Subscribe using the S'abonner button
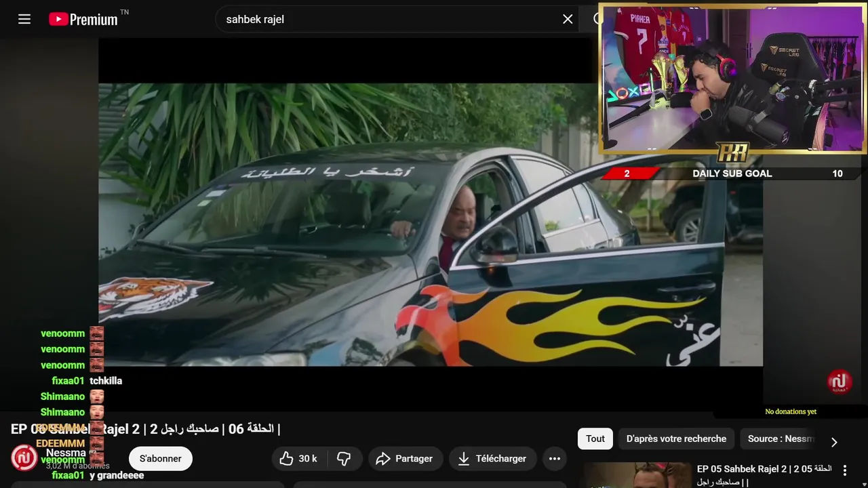 click(161, 459)
